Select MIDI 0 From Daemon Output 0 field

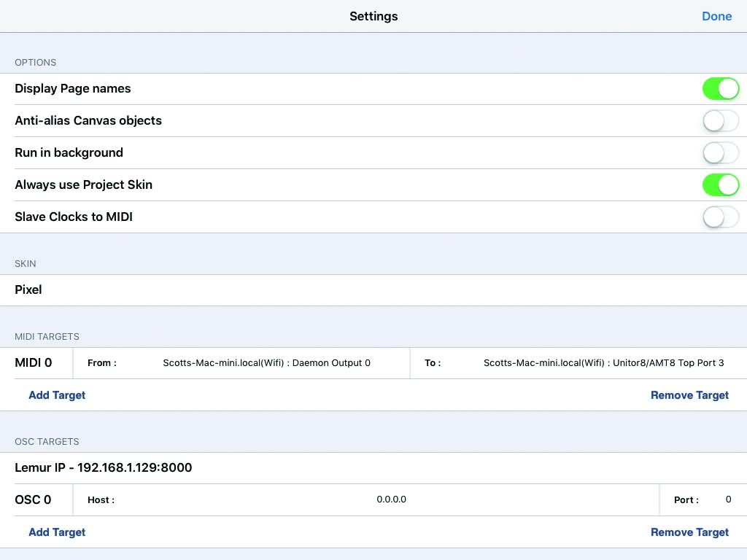pyautogui.click(x=241, y=363)
